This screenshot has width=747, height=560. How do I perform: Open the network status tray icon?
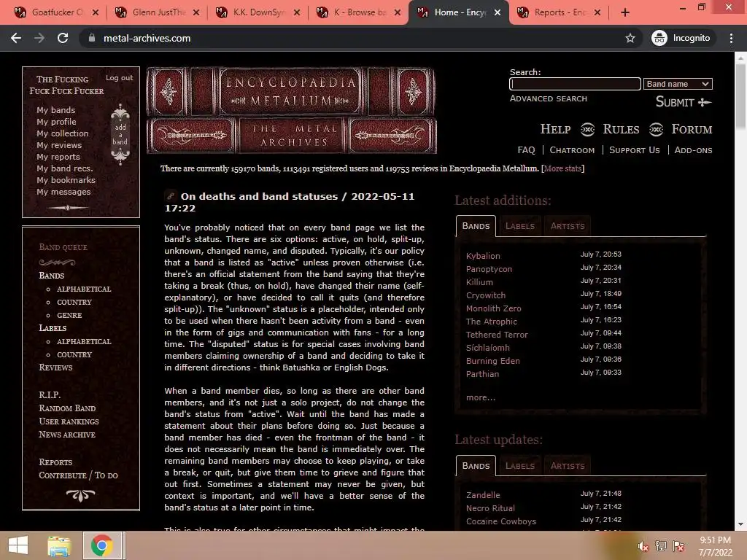(661, 546)
